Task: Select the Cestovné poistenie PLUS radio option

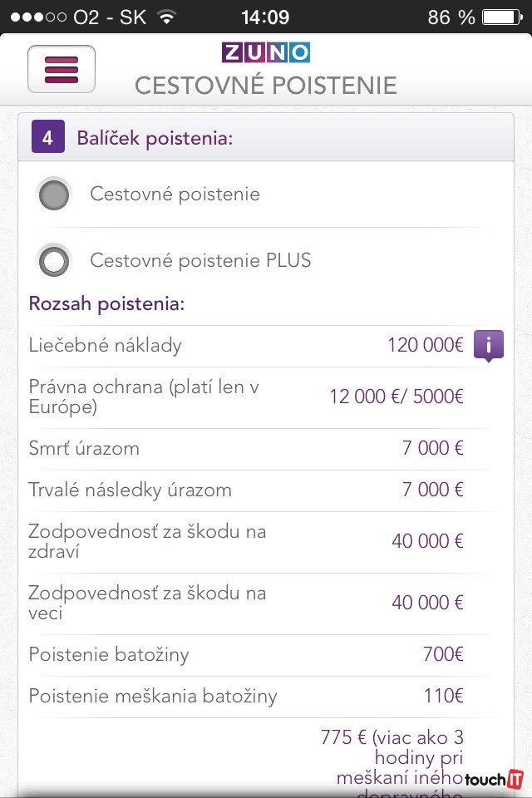Action: tap(55, 261)
